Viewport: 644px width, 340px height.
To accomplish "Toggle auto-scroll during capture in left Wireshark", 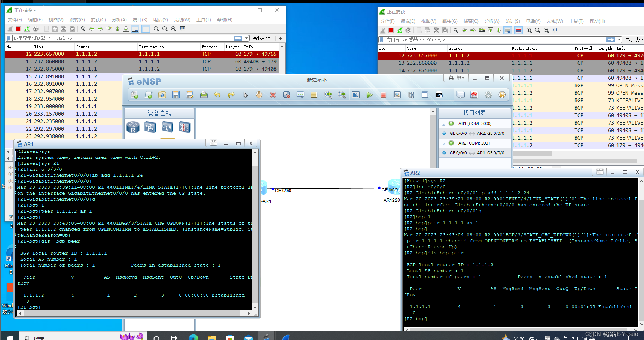I will [135, 29].
